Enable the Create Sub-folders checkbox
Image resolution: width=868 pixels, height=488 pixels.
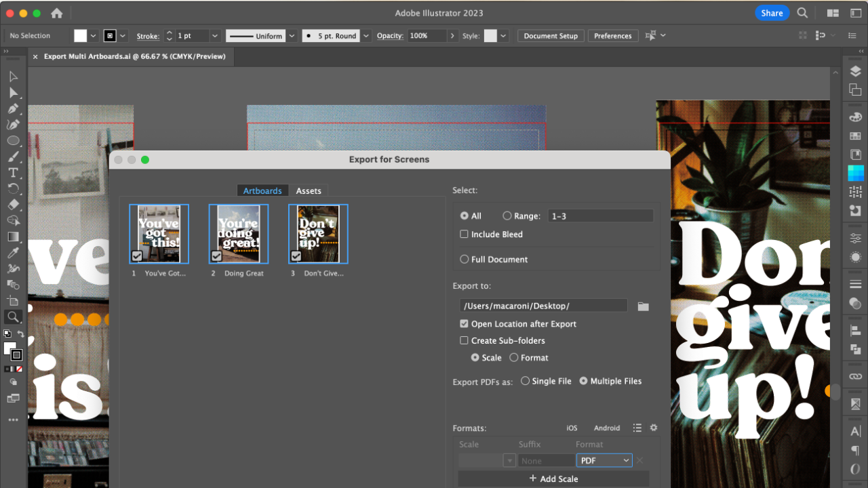coord(465,340)
